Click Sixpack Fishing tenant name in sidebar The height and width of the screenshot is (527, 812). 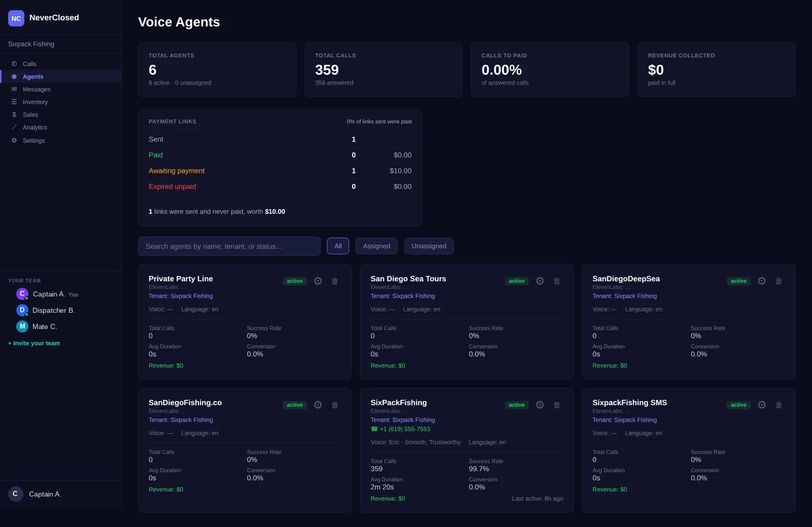click(31, 44)
